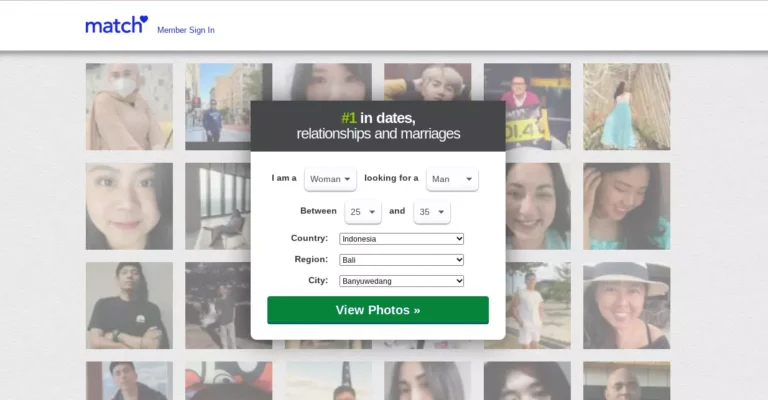Expand the "I am a" Woman dropdown

pyautogui.click(x=330, y=179)
